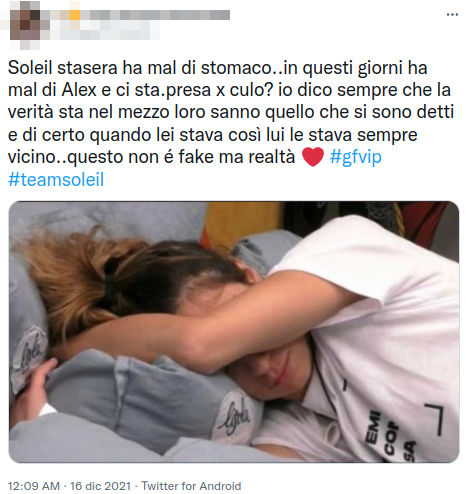The width and height of the screenshot is (473, 494).
Task: Open the #gfvip hashtag
Action: coord(355,157)
